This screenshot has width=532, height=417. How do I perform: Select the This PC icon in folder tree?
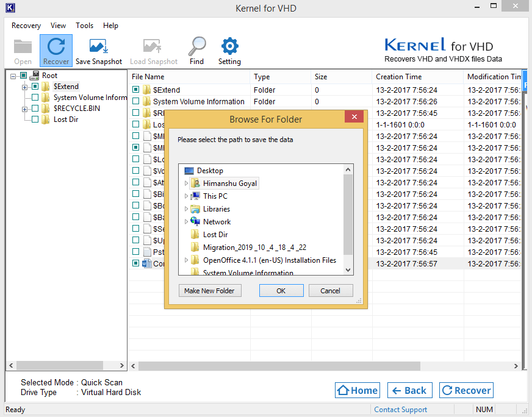click(x=195, y=196)
